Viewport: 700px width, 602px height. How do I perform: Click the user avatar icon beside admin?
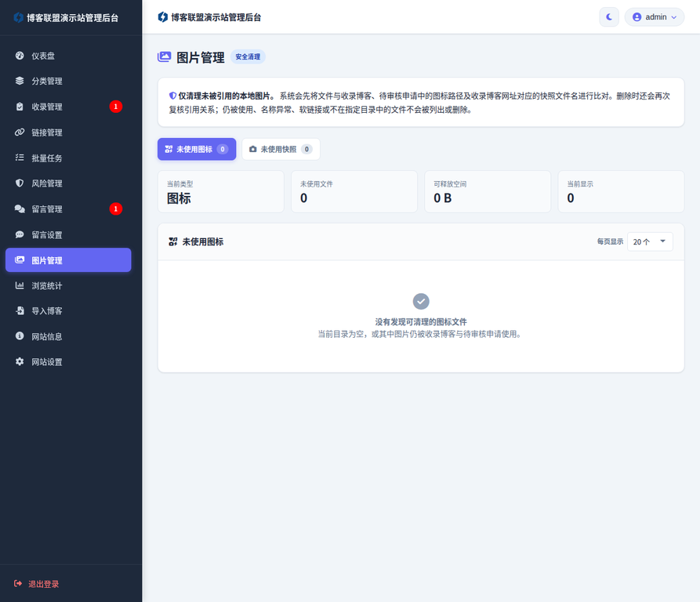(637, 17)
